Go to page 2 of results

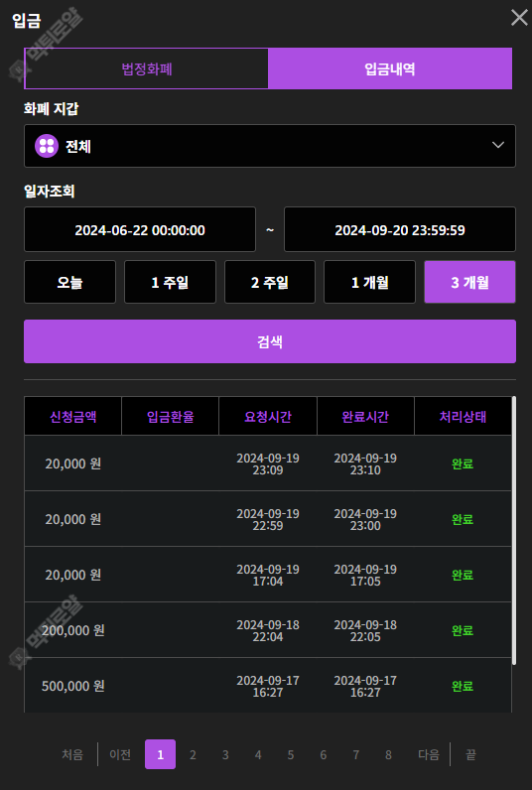click(193, 754)
